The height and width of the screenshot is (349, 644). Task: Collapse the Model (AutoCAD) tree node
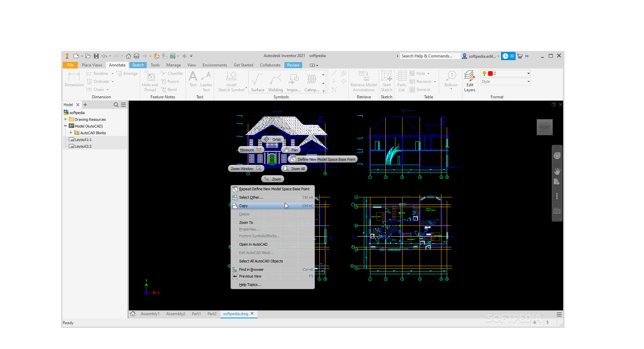point(65,126)
